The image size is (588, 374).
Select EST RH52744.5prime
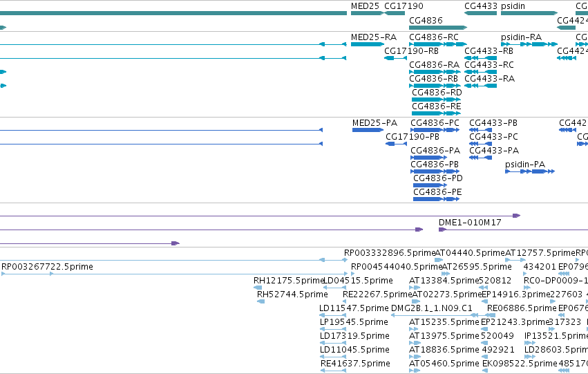[x=292, y=295]
